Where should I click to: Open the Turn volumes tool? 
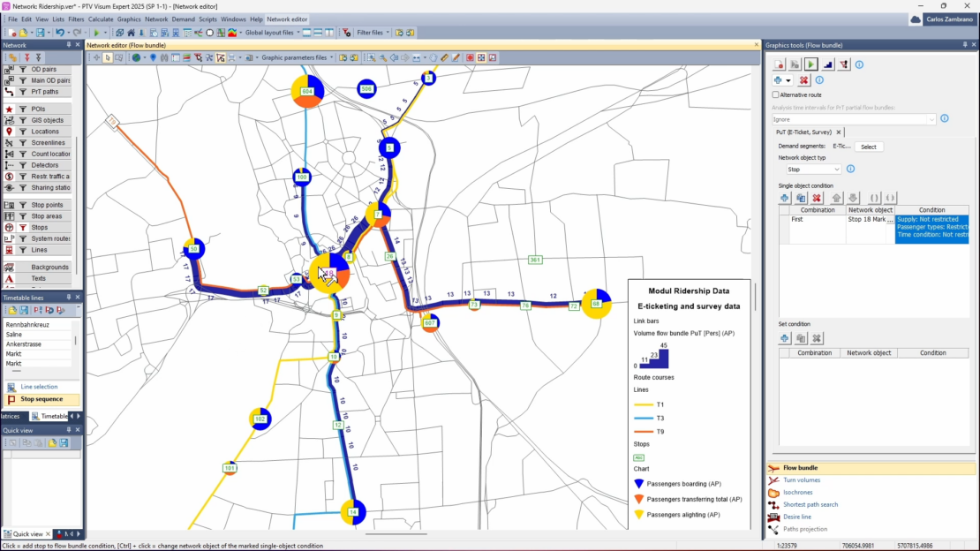click(802, 479)
